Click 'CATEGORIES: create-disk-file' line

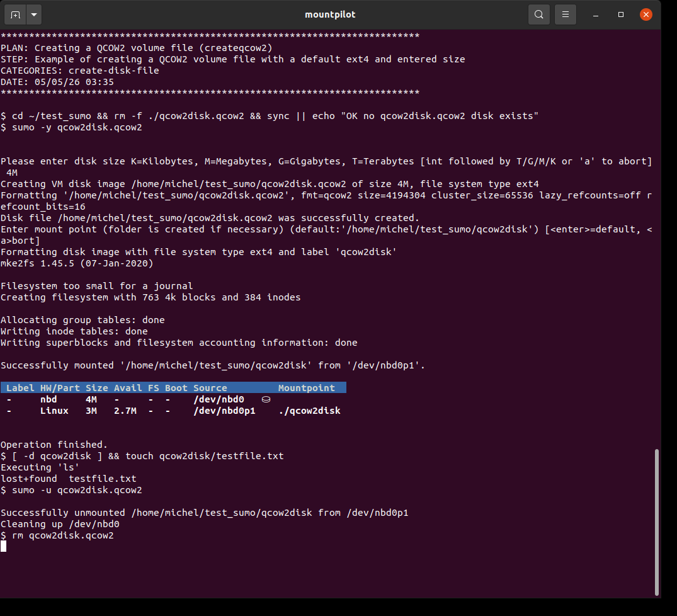(x=80, y=71)
